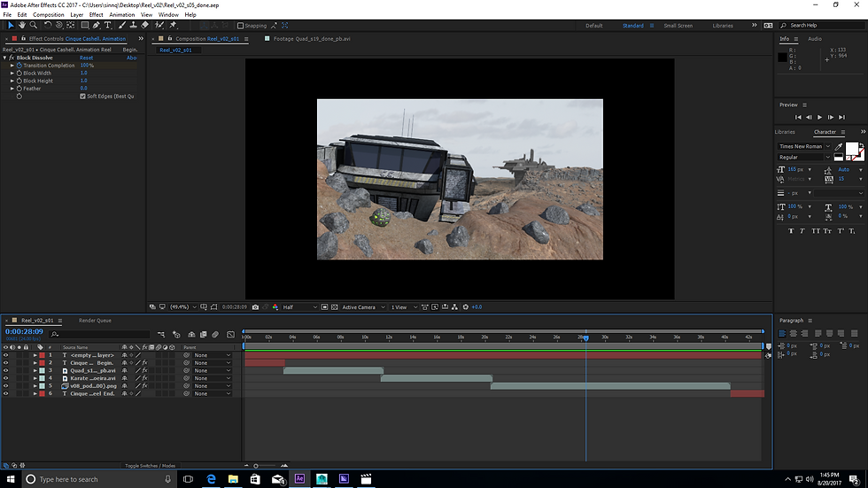
Task: Hide layer 6 Cinque eel End
Action: (x=5, y=394)
